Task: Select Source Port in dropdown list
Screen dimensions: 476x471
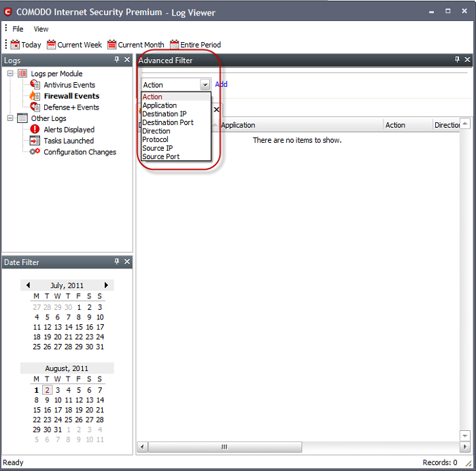Action: click(175, 156)
